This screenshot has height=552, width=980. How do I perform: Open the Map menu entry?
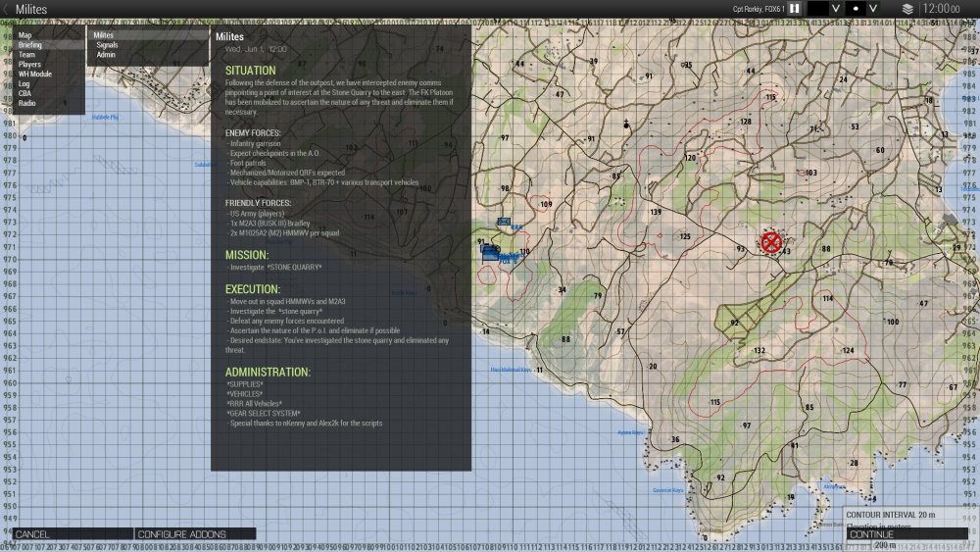pyautogui.click(x=25, y=35)
